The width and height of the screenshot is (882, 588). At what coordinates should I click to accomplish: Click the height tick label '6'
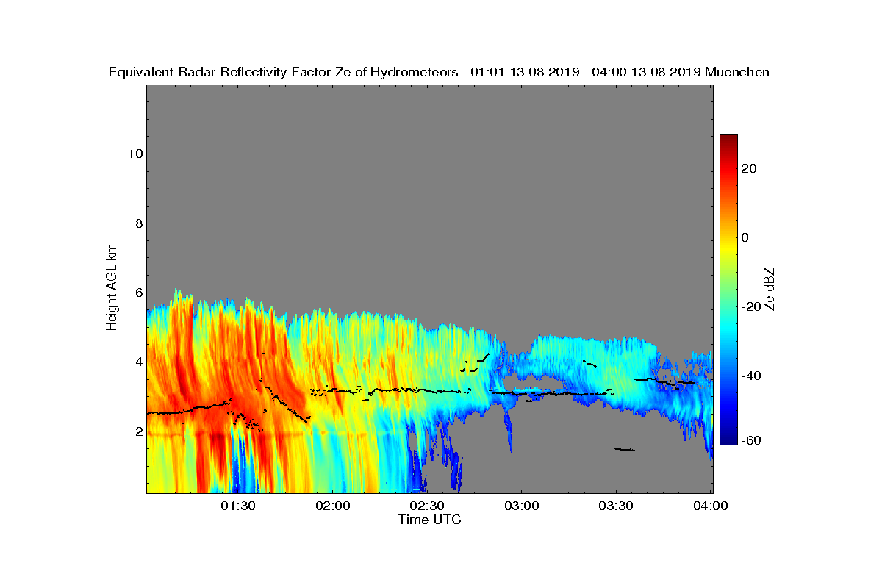tap(137, 293)
